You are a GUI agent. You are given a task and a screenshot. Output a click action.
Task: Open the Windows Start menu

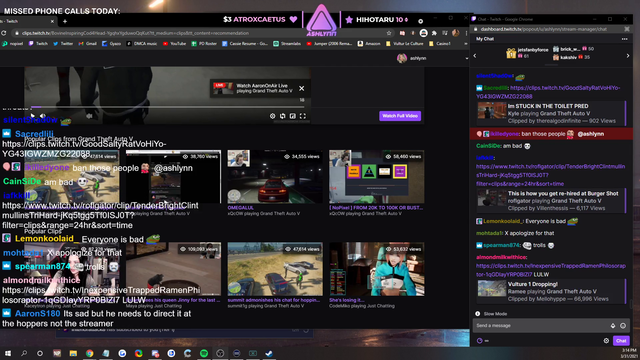tap(8, 353)
